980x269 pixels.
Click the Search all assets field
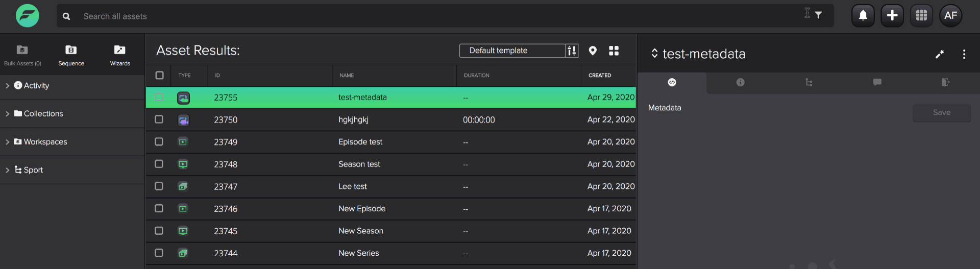click(x=439, y=16)
